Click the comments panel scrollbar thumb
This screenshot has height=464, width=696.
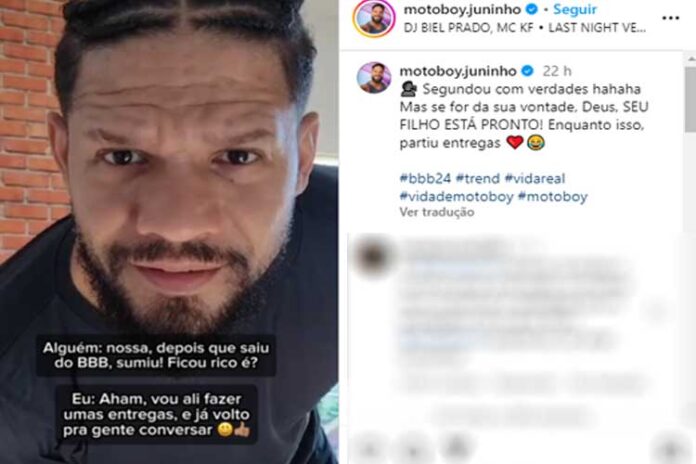tap(691, 99)
